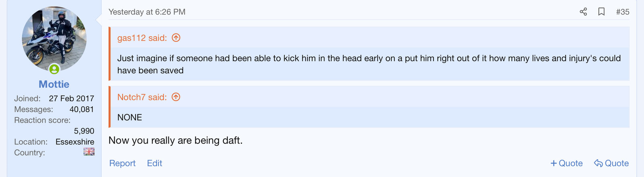Click the green online status badge on avatar
This screenshot has width=644, height=177.
[54, 69]
